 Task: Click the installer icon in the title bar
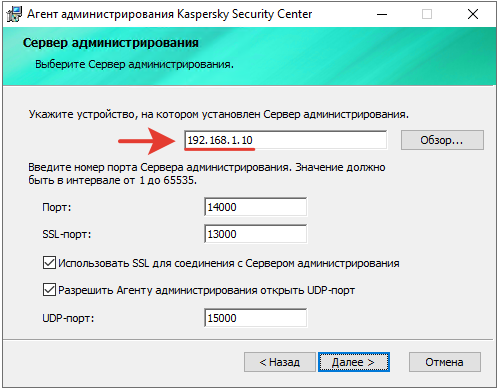point(14,14)
